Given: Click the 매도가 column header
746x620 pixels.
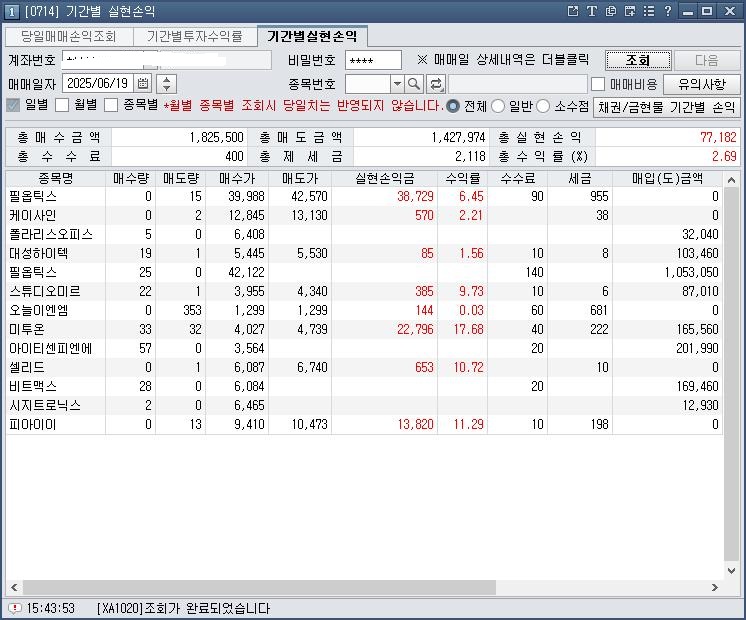Looking at the screenshot, I should point(300,178).
